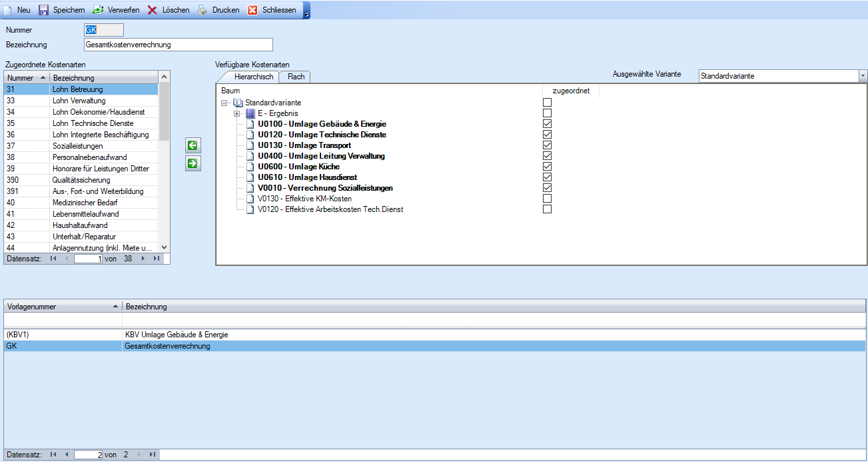Screen dimensions: 868x462
Task: Click the Zugeordnete Kostenarten vertical scrollbar
Action: [165, 162]
